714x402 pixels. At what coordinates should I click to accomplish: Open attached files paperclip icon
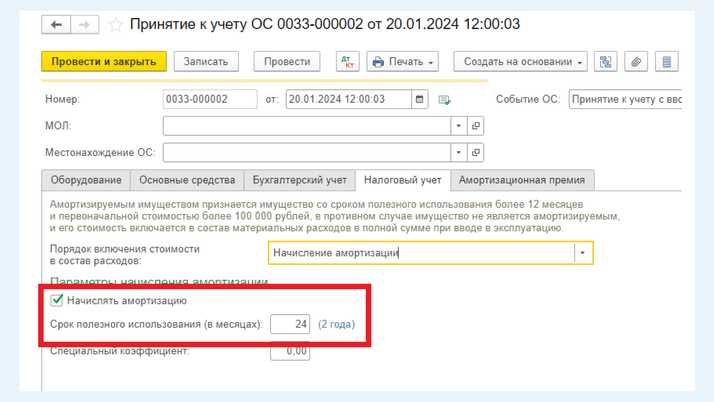[636, 61]
